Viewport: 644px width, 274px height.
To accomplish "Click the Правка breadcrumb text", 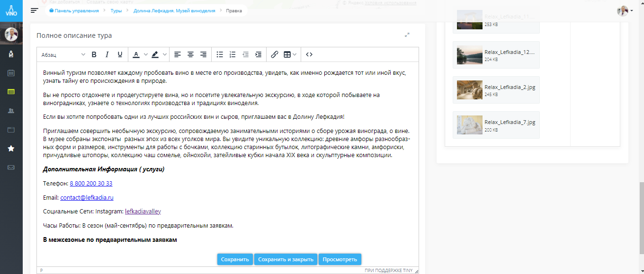I will click(234, 10).
